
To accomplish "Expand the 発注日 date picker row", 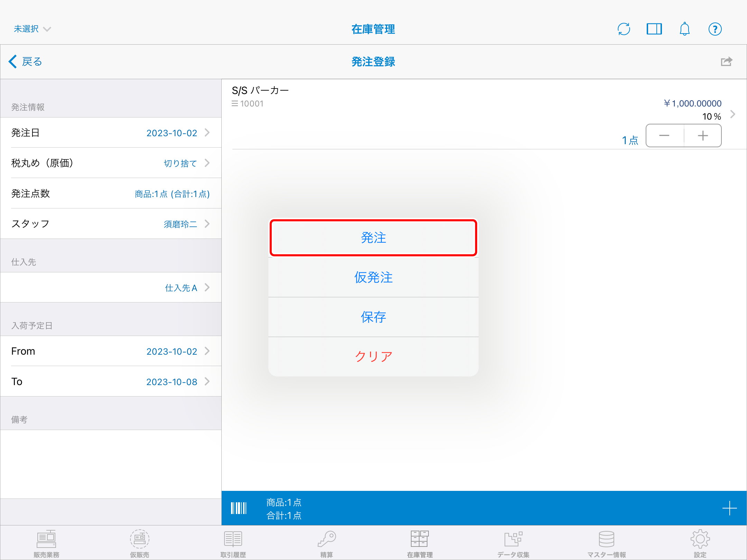I will (111, 133).
